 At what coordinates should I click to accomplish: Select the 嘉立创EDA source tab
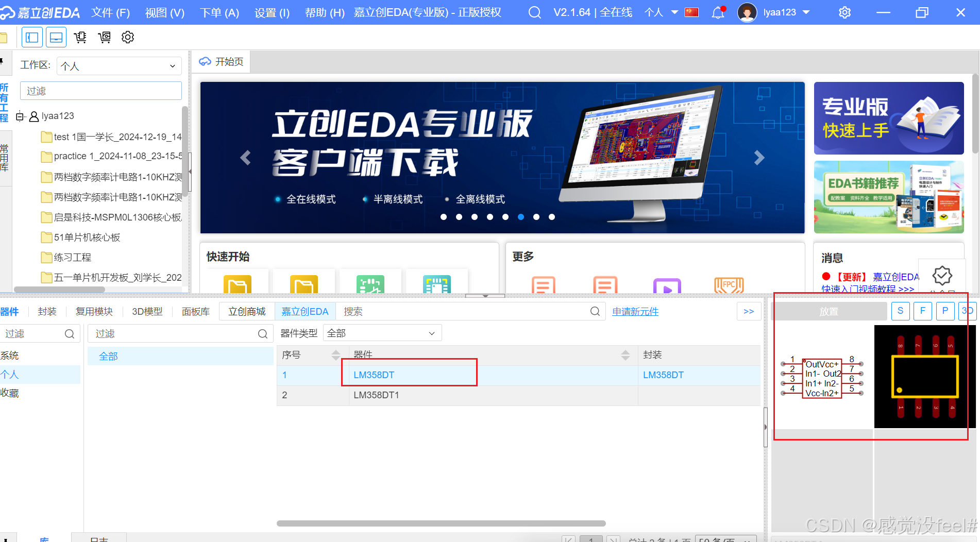coord(305,312)
